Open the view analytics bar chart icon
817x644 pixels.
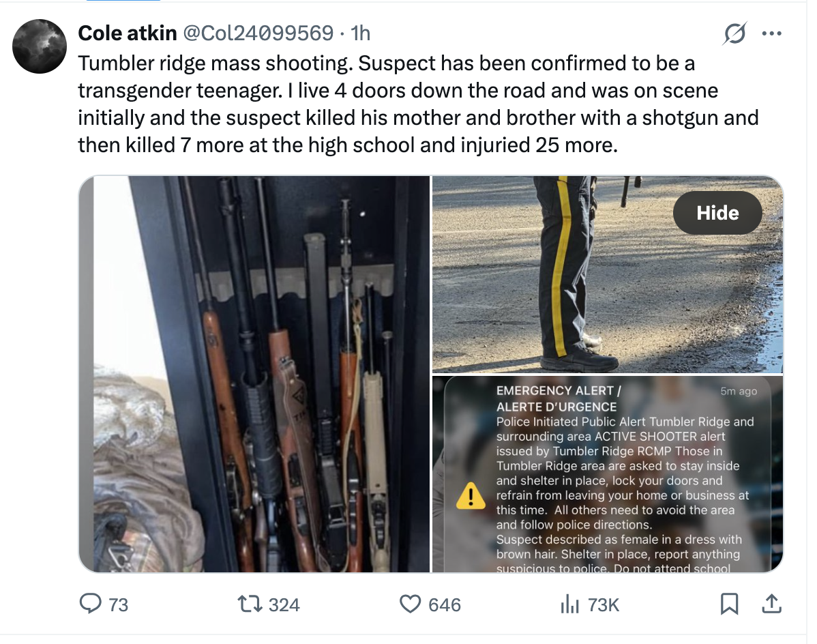coord(569,604)
